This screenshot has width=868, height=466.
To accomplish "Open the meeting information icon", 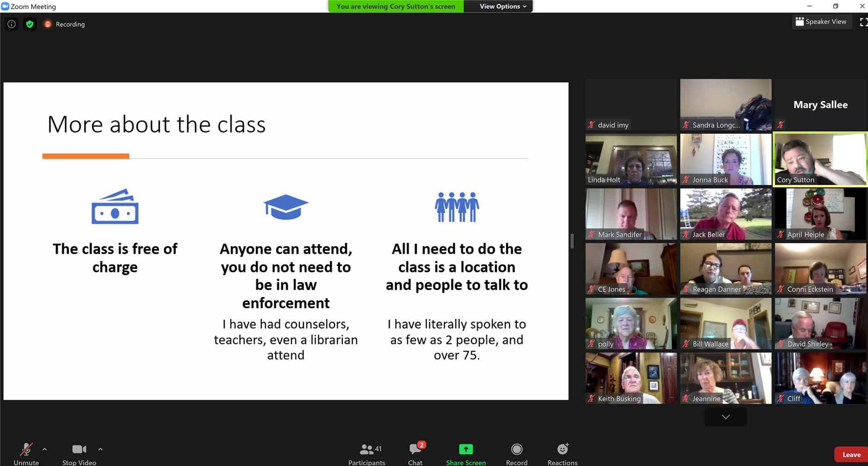I will pos(11,24).
